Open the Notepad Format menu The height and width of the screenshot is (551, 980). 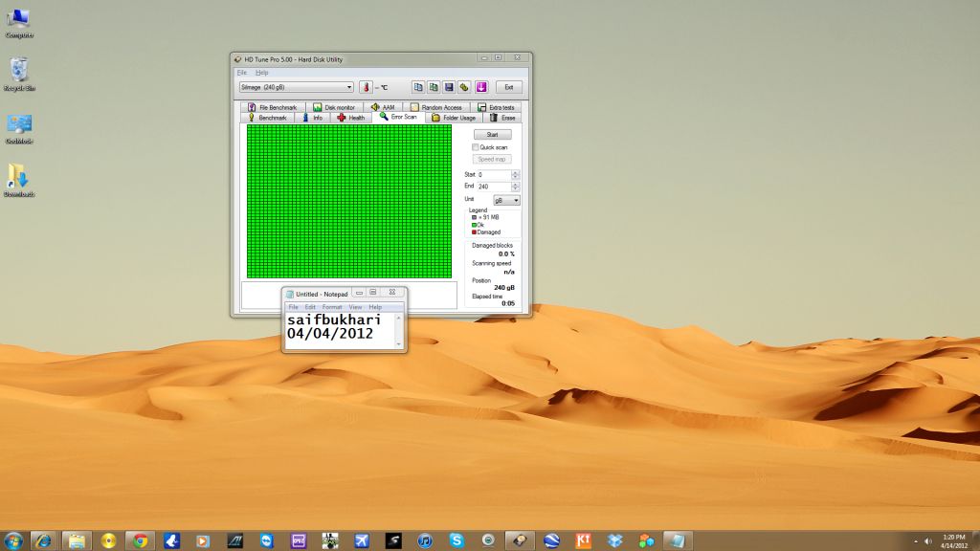pyautogui.click(x=332, y=307)
